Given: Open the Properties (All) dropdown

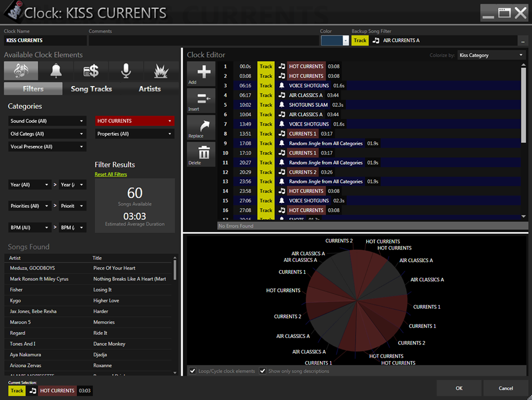Looking at the screenshot, I should click(135, 134).
